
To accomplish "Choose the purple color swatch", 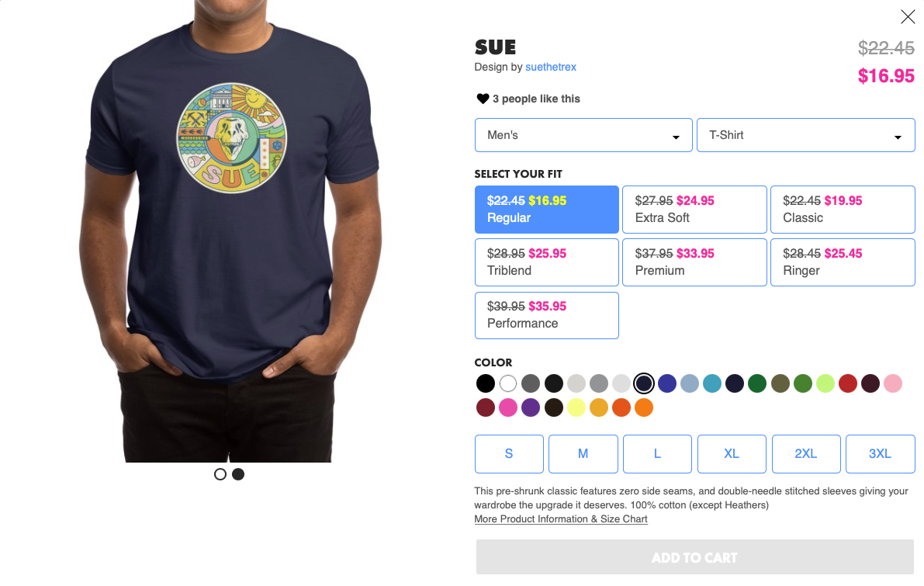I will click(x=531, y=407).
